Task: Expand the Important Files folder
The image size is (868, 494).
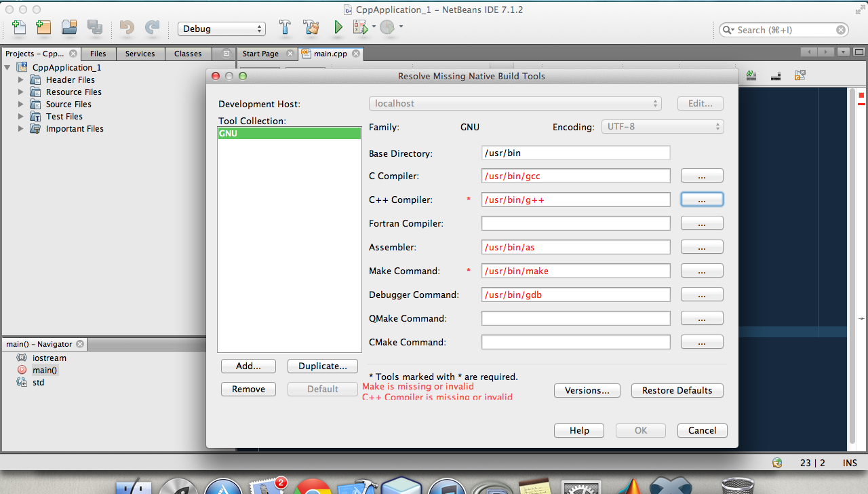Action: (20, 128)
